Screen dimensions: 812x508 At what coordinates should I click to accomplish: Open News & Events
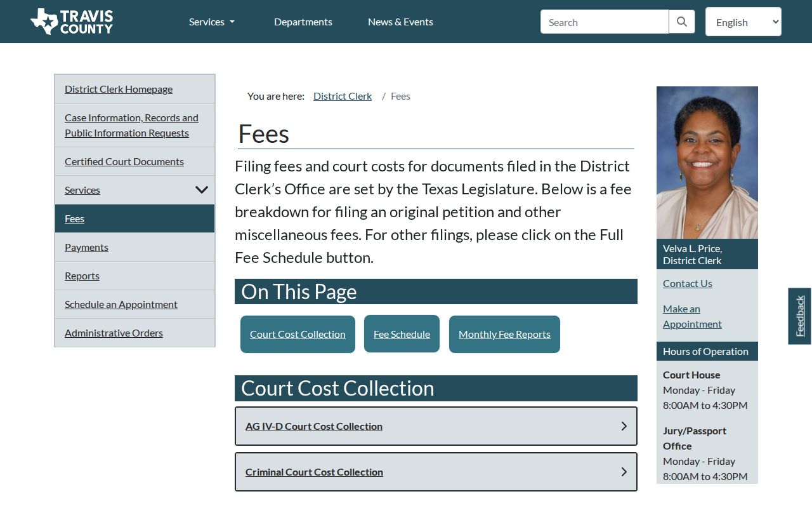click(400, 22)
